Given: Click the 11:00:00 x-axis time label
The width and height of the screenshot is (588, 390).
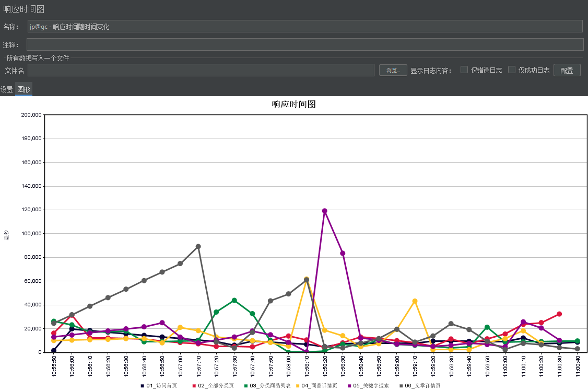Looking at the screenshot, I should [505, 366].
